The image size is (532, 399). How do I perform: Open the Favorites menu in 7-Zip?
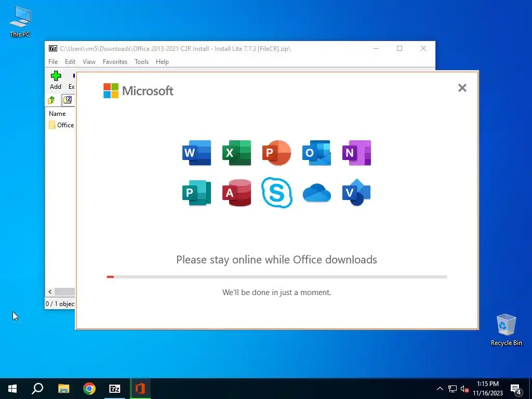115,62
